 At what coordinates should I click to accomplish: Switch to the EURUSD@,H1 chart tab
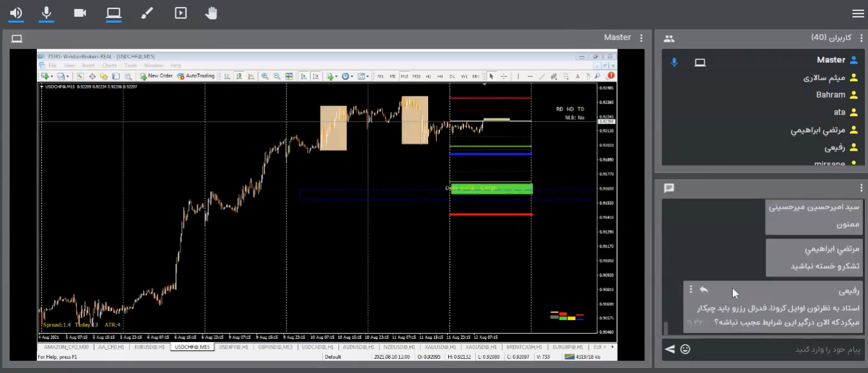tap(150, 347)
